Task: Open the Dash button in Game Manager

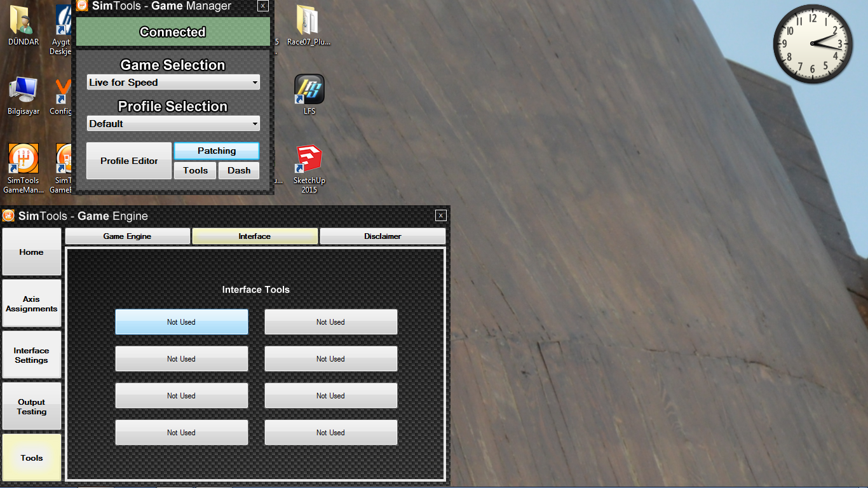Action: pos(239,170)
